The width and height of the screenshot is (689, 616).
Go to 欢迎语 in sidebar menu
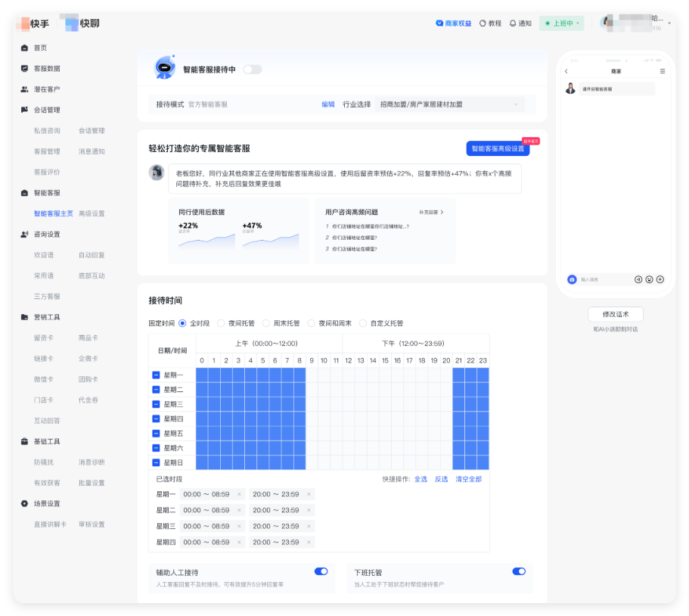click(44, 255)
